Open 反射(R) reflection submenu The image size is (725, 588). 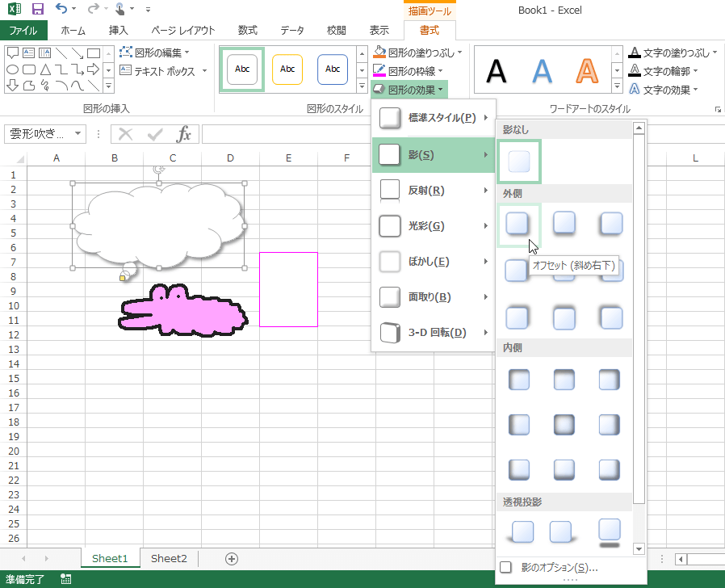pyautogui.click(x=434, y=191)
